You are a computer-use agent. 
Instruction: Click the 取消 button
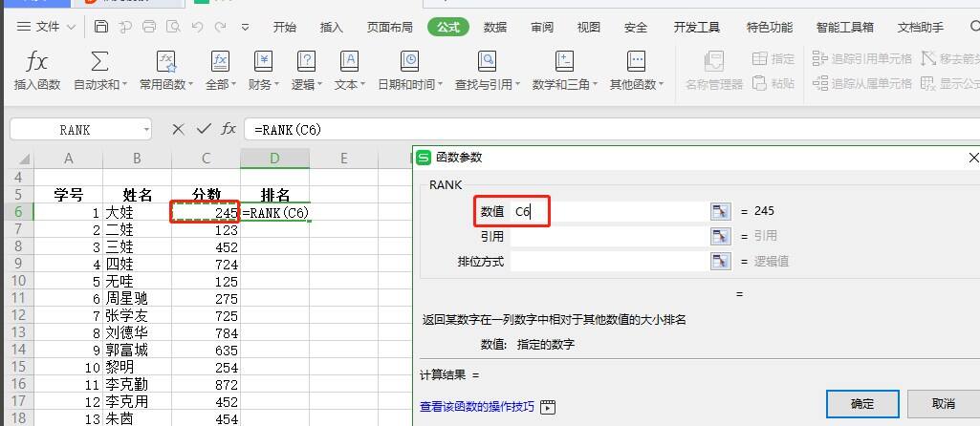click(943, 404)
